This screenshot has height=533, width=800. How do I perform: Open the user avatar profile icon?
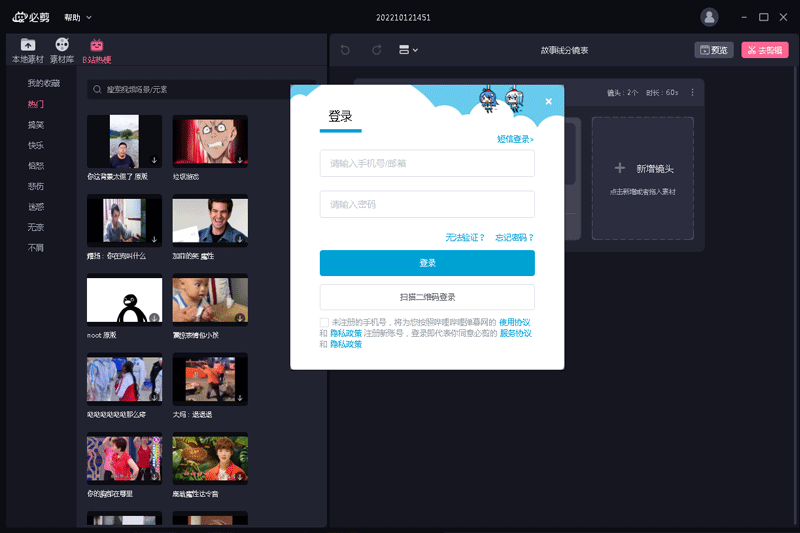709,17
